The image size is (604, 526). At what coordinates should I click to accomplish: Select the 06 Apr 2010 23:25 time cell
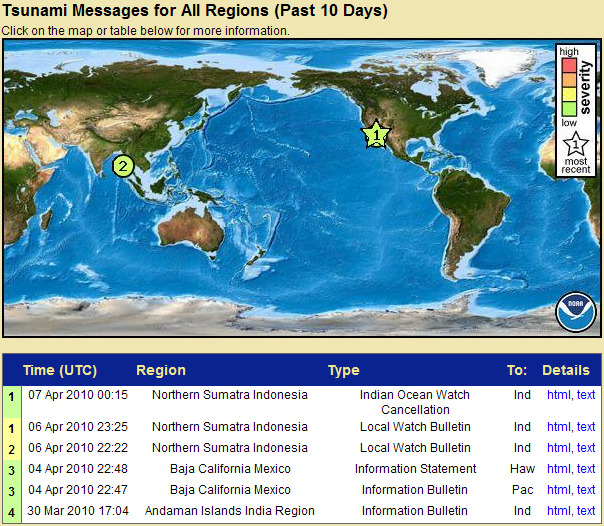coord(78,427)
